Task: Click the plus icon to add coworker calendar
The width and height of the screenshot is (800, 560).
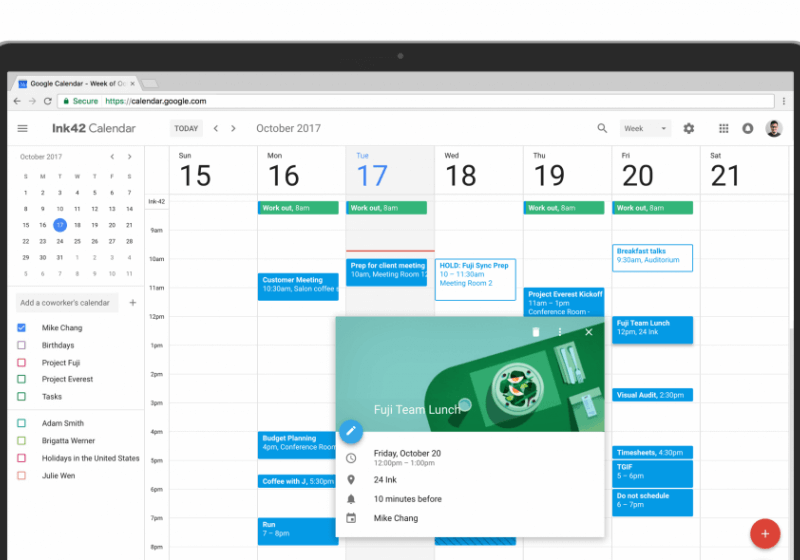Action: 133,302
